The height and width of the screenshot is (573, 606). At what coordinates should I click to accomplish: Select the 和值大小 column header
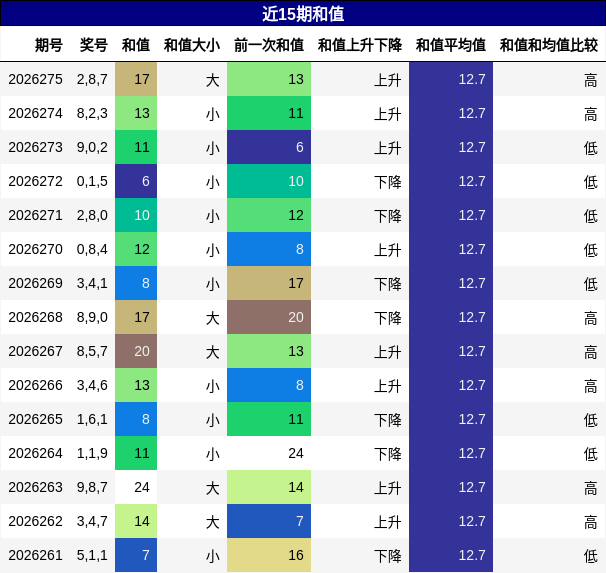[x=192, y=45]
